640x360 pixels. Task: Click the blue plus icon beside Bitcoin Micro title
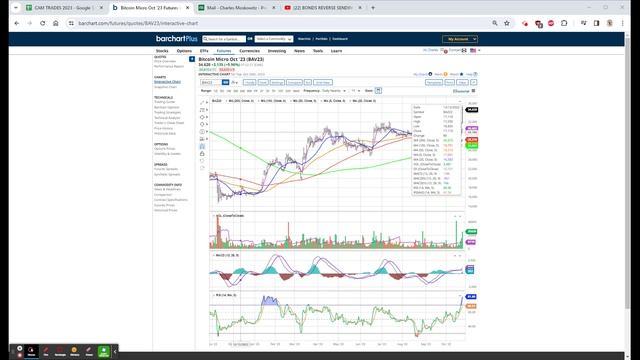point(192,59)
